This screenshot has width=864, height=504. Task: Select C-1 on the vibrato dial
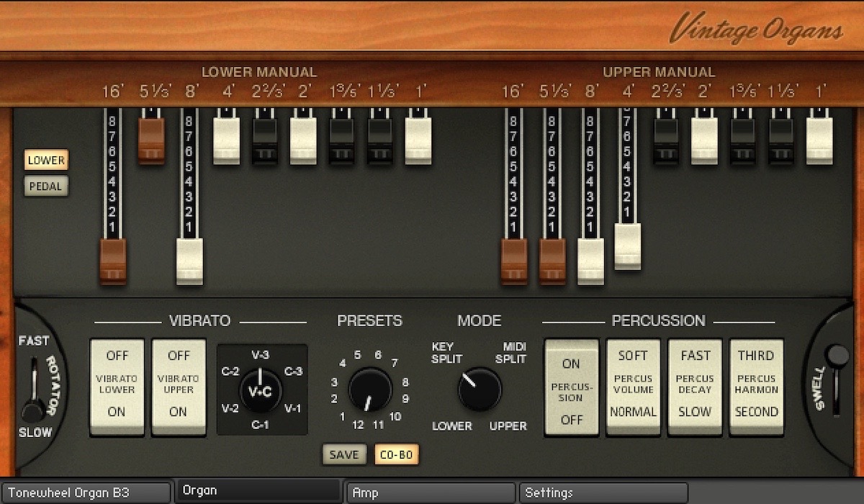(261, 425)
